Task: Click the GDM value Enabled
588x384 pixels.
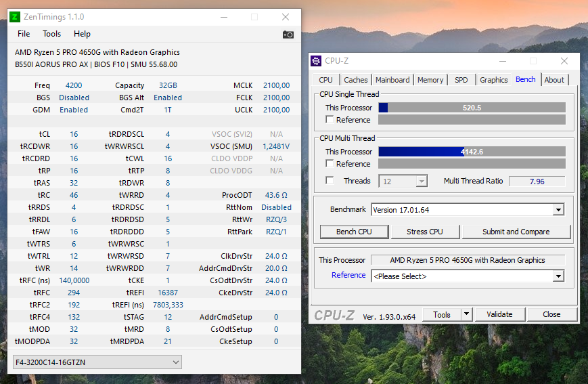Action: pos(74,110)
